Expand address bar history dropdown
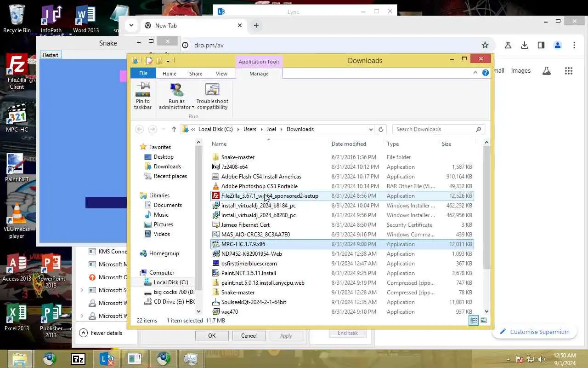588x368 pixels. point(371,129)
